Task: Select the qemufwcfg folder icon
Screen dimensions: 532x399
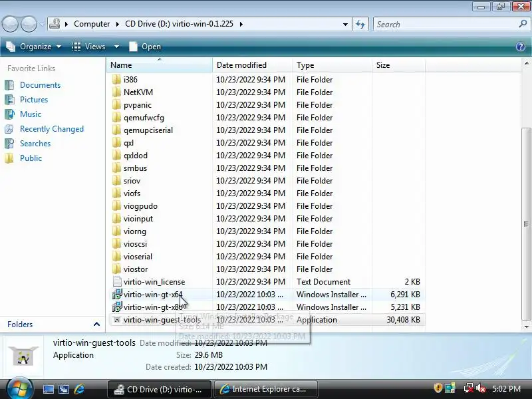Action: [x=116, y=118]
